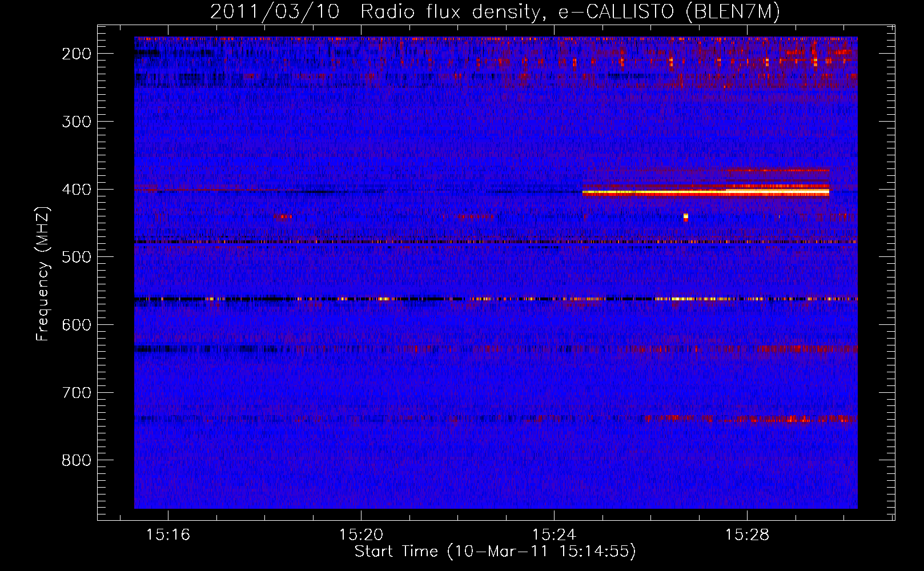Click the 15:20 time tick label

(x=361, y=535)
